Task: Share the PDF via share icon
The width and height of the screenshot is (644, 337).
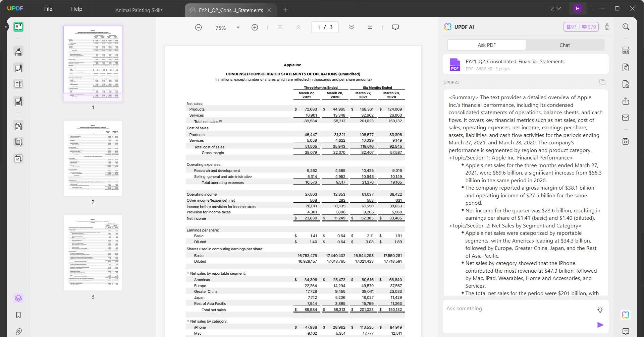Action: pyautogui.click(x=626, y=101)
